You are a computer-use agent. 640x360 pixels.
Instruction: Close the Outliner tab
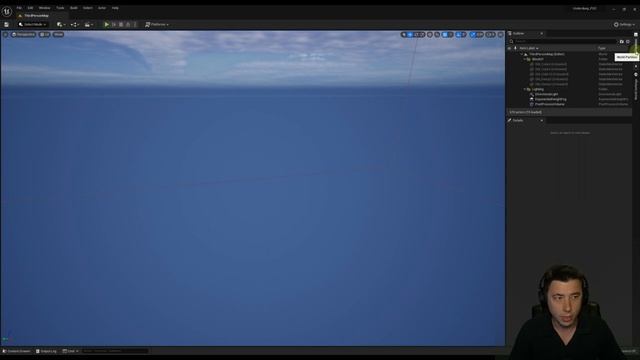(542, 33)
